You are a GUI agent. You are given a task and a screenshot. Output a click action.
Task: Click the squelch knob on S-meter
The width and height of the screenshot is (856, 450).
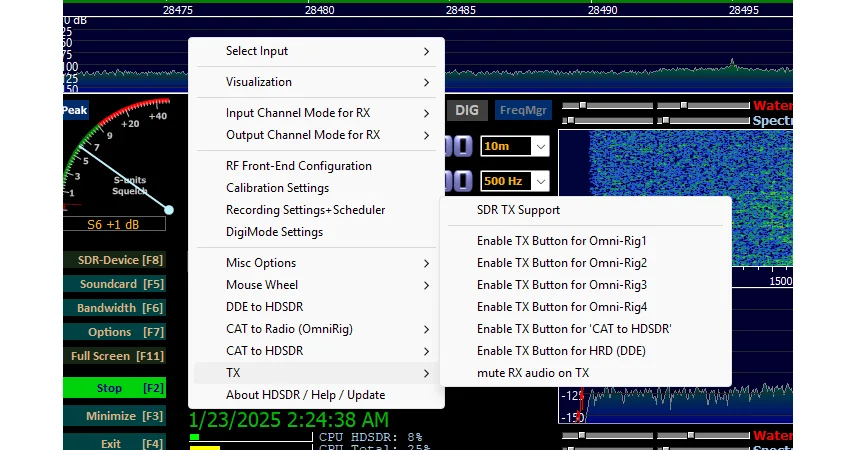[x=169, y=210]
